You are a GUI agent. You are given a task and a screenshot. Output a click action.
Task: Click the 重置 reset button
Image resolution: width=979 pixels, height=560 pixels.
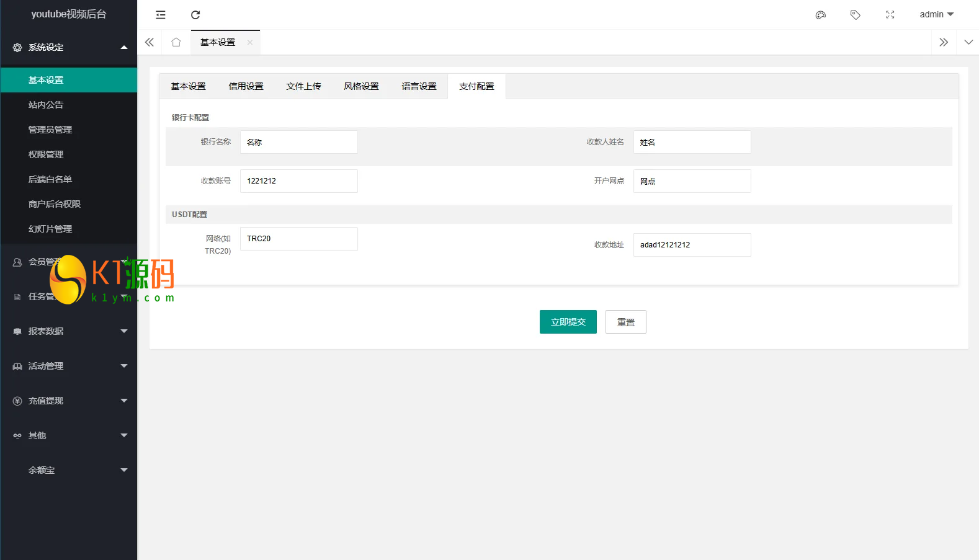[626, 322]
